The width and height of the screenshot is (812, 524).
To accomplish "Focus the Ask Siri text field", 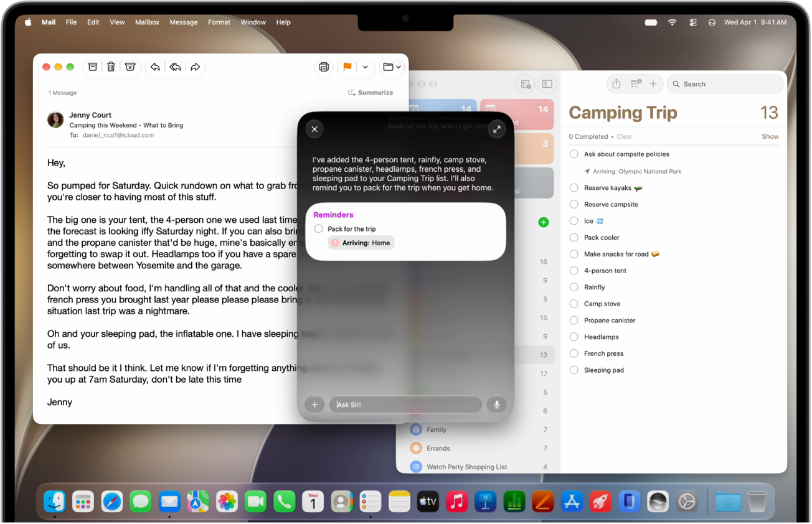I will coord(405,405).
